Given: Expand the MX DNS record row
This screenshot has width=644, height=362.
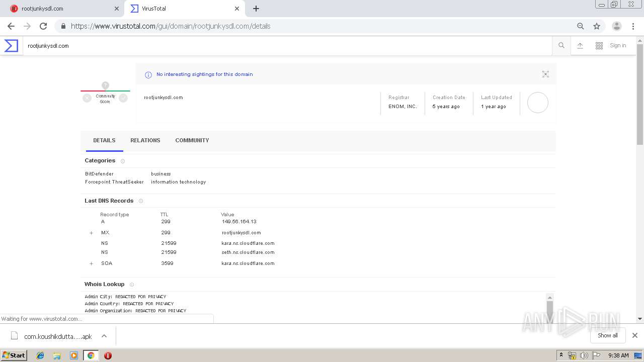Looking at the screenshot, I should 91,233.
